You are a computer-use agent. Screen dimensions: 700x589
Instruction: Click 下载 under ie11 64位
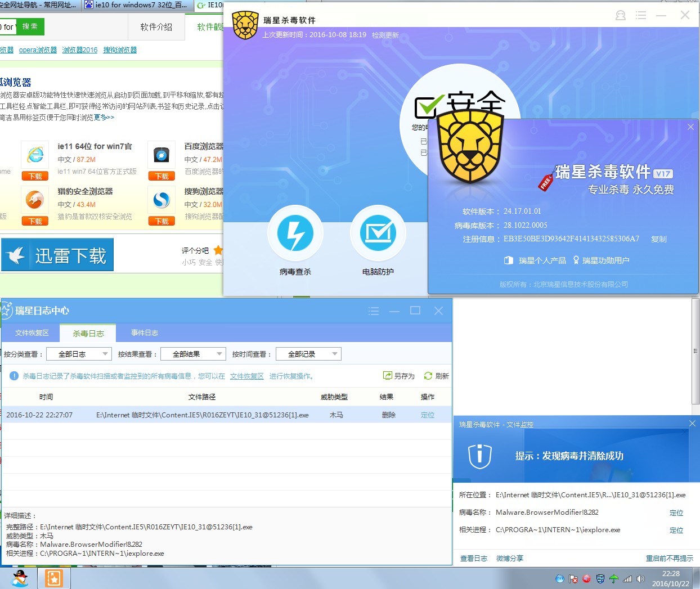35,176
